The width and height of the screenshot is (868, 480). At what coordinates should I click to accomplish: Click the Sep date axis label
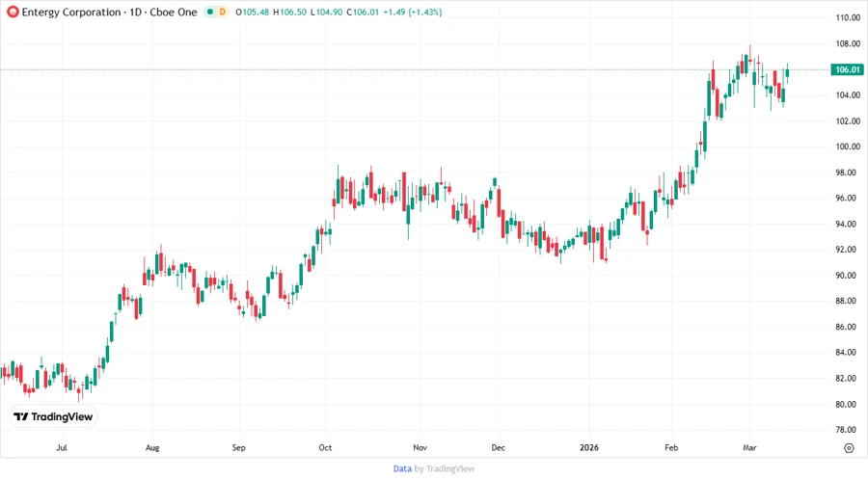pos(238,447)
